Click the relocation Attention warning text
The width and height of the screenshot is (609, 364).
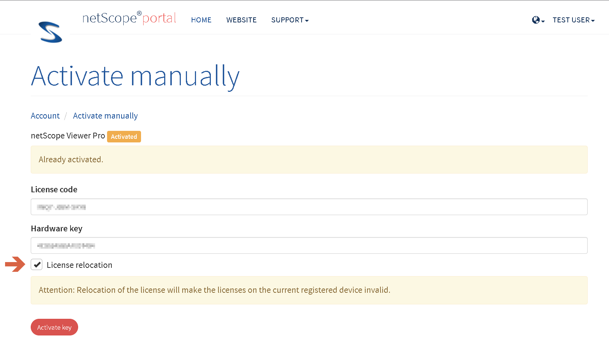[214, 290]
